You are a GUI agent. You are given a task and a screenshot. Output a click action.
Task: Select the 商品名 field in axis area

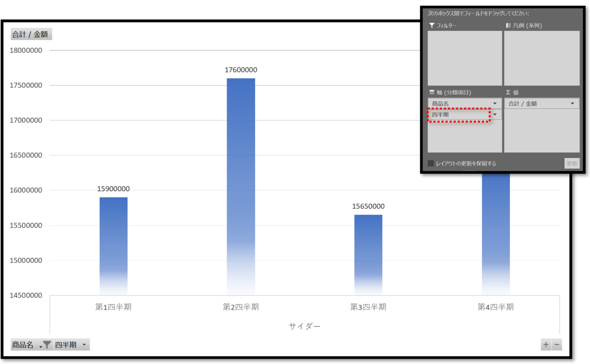click(x=465, y=104)
